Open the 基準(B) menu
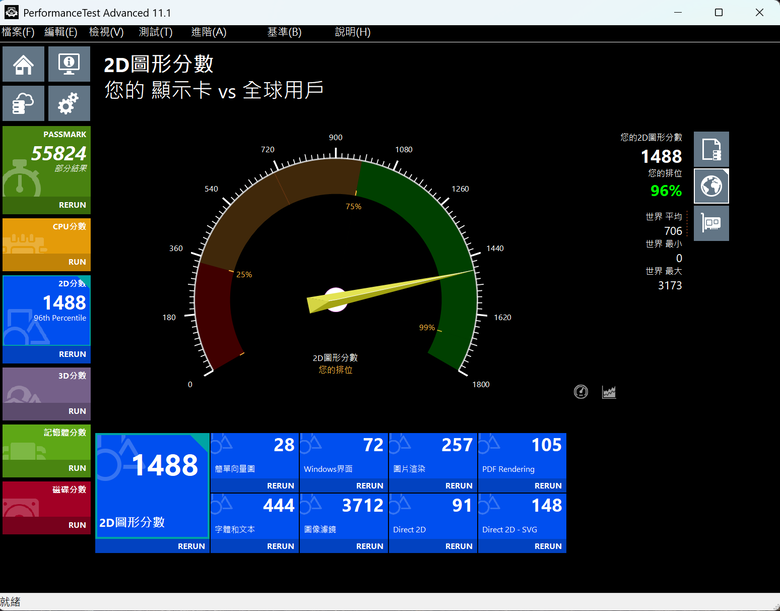780x611 pixels. pos(285,32)
